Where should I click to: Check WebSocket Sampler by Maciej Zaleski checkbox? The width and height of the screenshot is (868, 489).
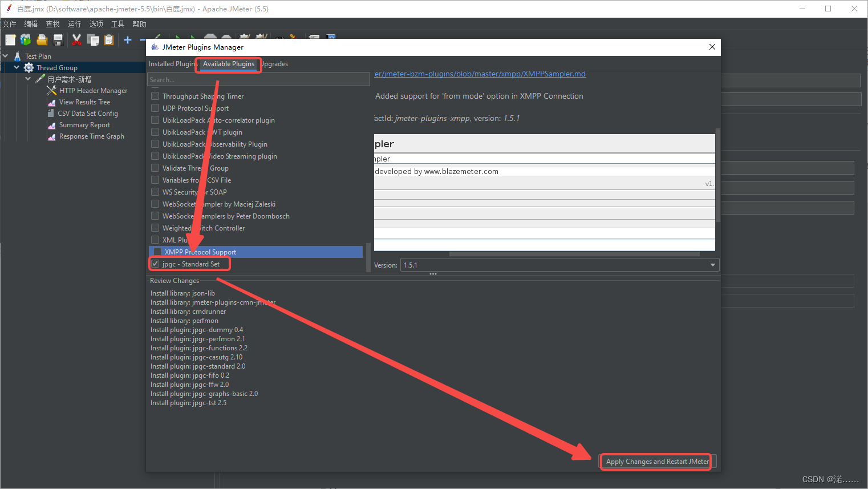click(155, 204)
